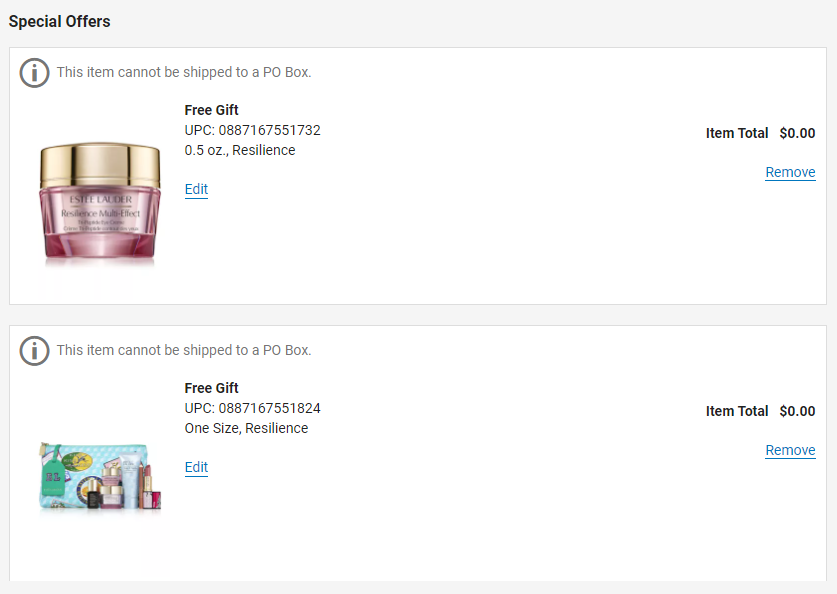
Task: Click the PO Box shipping notice in first card
Action: (184, 72)
